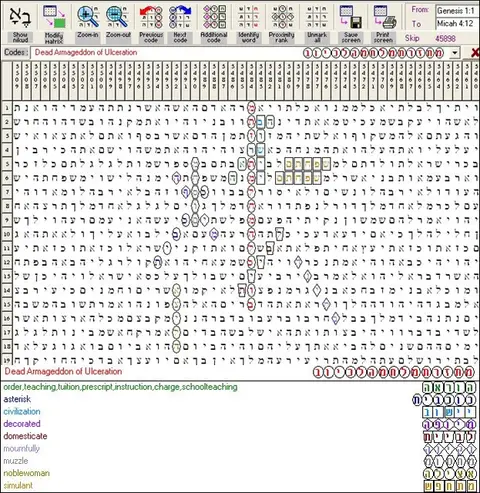Click the Unmark all icon

click(317, 17)
